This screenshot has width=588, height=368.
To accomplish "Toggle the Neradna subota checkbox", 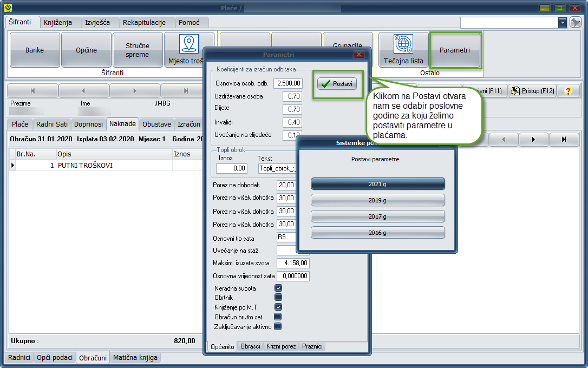I will 278,288.
